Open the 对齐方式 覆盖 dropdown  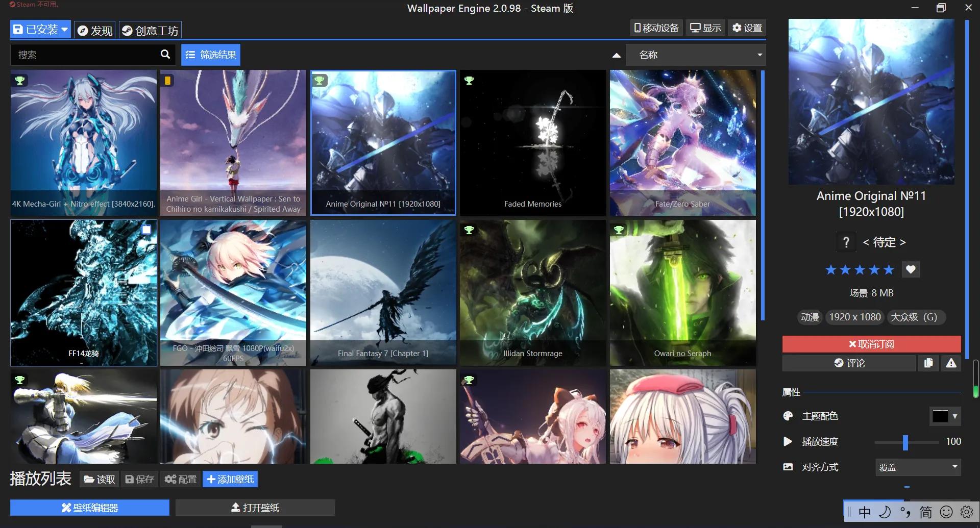pos(918,467)
